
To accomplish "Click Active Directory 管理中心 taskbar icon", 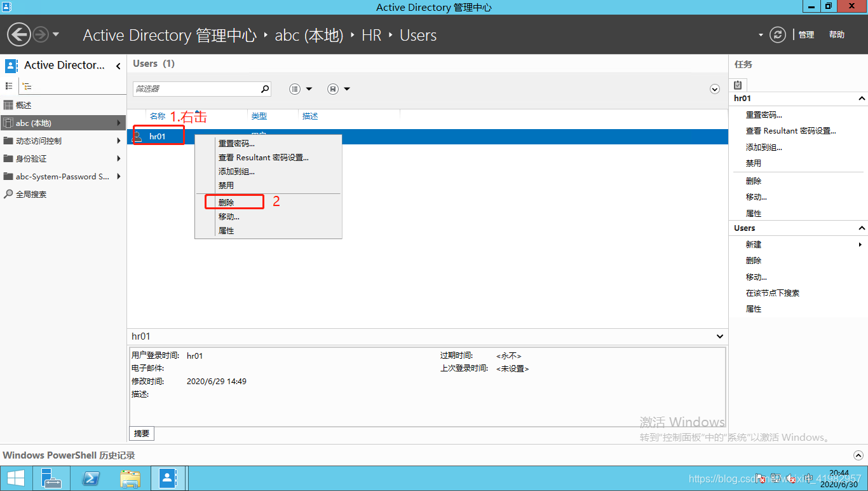I will click(168, 478).
